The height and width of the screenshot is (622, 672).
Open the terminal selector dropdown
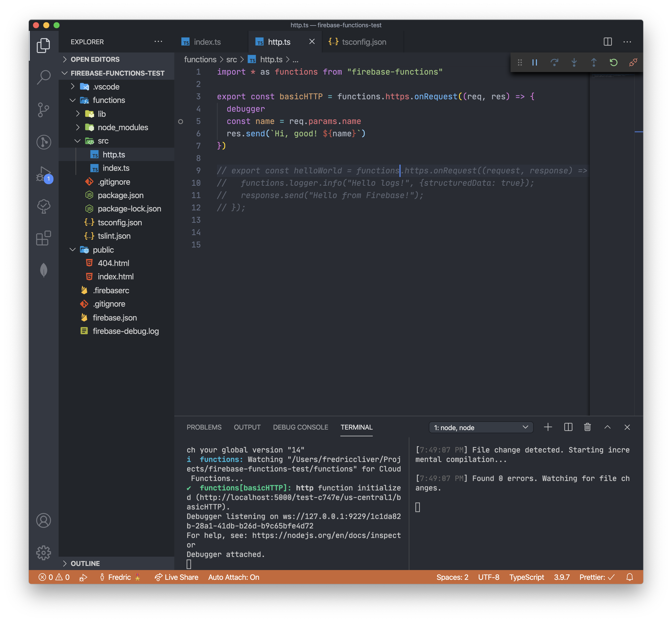tap(481, 428)
